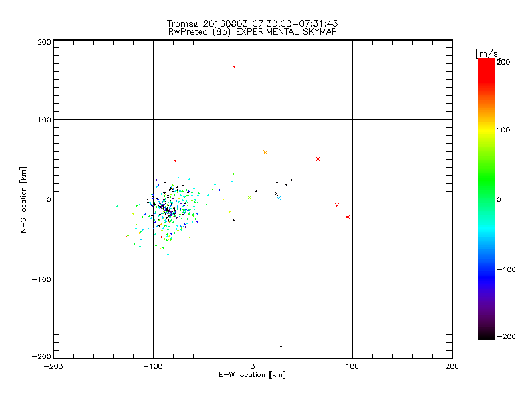This screenshot has height=399, width=532.
Task: Click the 'E-W location [km]' axis label
Action: pyautogui.click(x=252, y=375)
